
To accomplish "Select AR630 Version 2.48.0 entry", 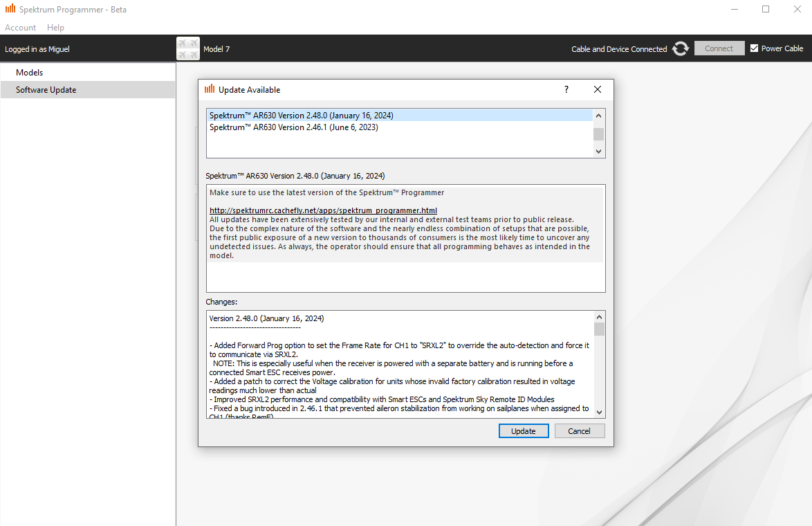I will click(x=302, y=116).
